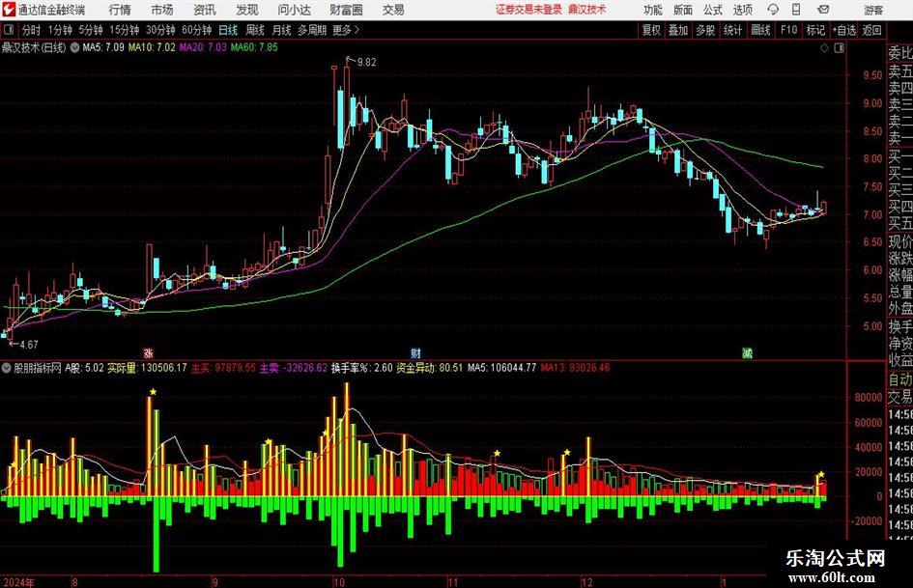Click the 统计 statistics button
The height and width of the screenshot is (588, 913).
point(732,30)
